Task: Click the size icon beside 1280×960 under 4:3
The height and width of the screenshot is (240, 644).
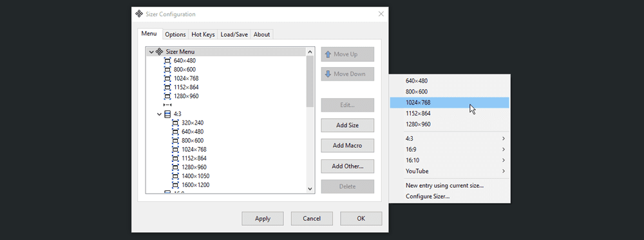Action: (175, 167)
